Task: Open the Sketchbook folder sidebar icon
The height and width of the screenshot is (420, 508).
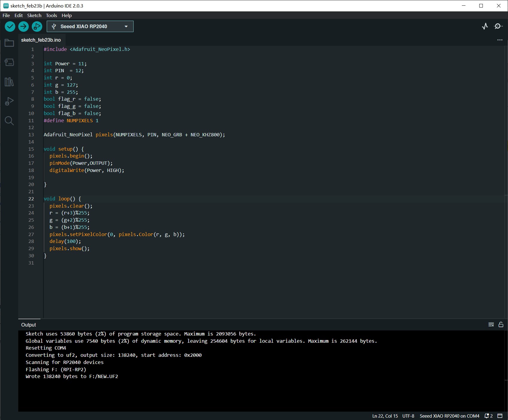Action: 9,43
